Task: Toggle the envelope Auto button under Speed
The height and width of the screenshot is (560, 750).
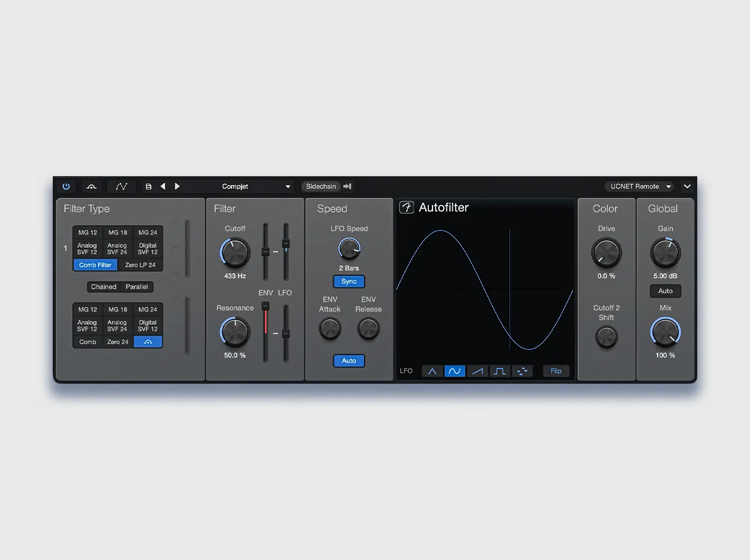Action: tap(349, 361)
